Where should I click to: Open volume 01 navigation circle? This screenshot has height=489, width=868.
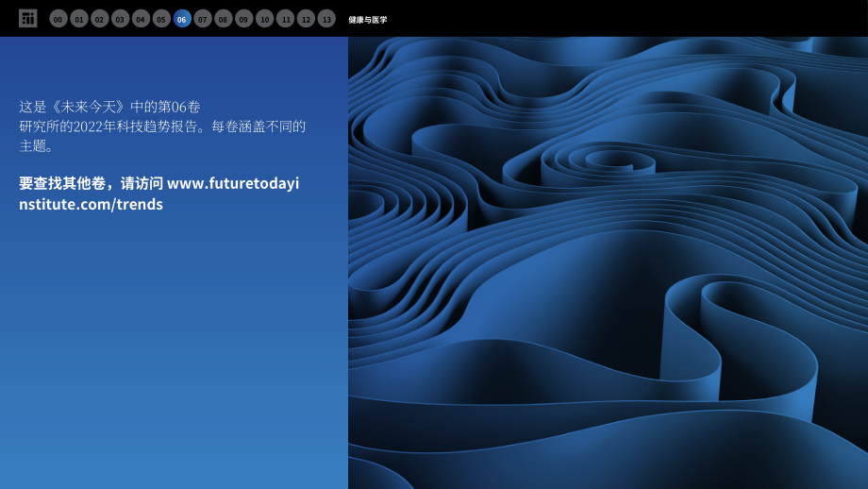click(79, 19)
